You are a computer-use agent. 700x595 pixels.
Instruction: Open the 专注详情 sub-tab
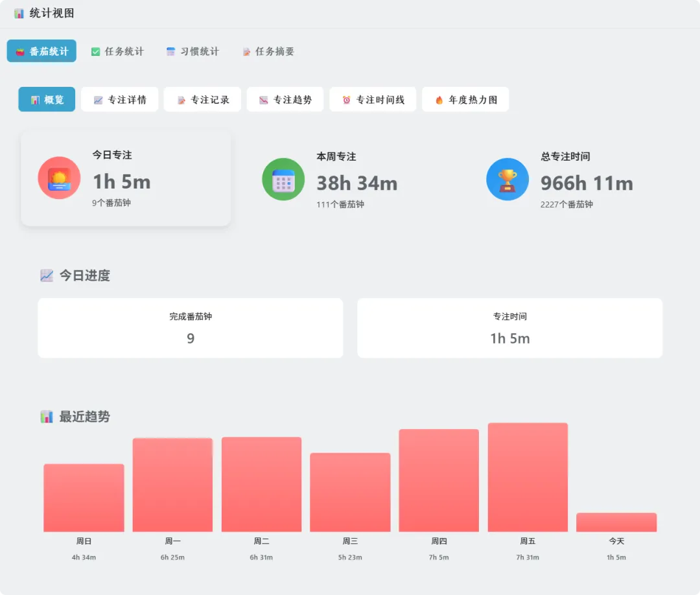point(120,100)
